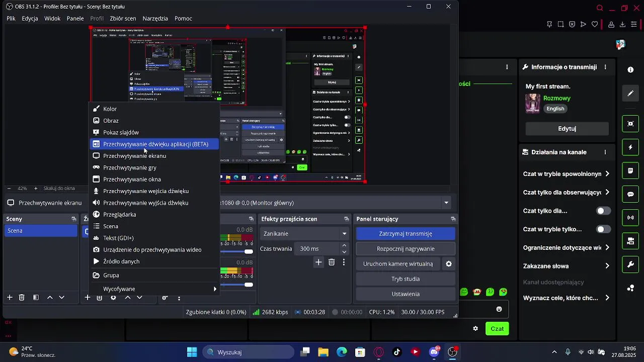Select Przechwytywanie gry from source menu
The width and height of the screenshot is (644, 362).
coord(154,168)
